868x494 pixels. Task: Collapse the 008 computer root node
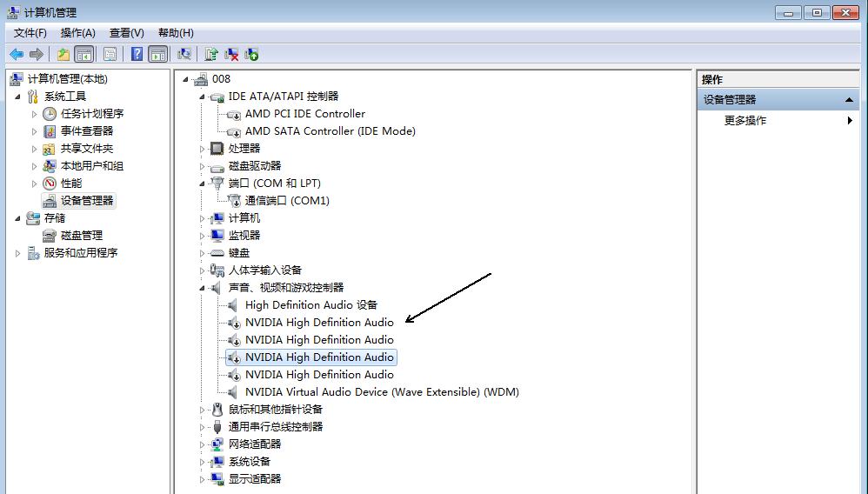[x=185, y=80]
